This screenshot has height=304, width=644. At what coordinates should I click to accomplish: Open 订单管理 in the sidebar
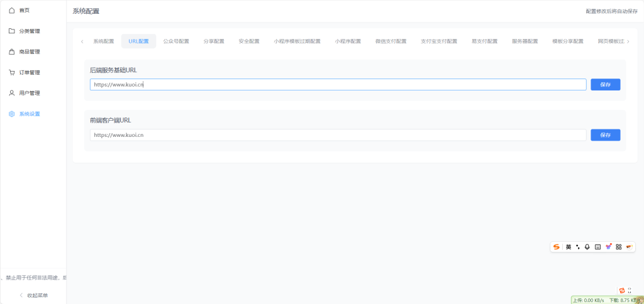coord(29,72)
